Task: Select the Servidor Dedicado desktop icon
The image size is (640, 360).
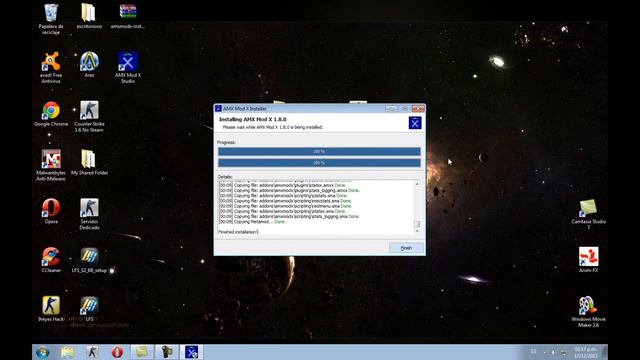Action: (89, 214)
